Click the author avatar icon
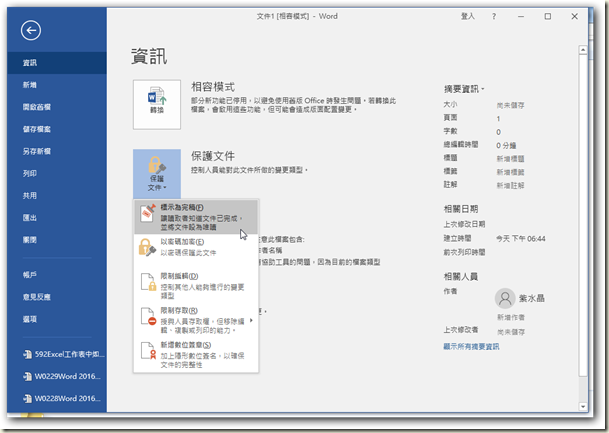Image resolution: width=609 pixels, height=433 pixels. pyautogui.click(x=505, y=298)
